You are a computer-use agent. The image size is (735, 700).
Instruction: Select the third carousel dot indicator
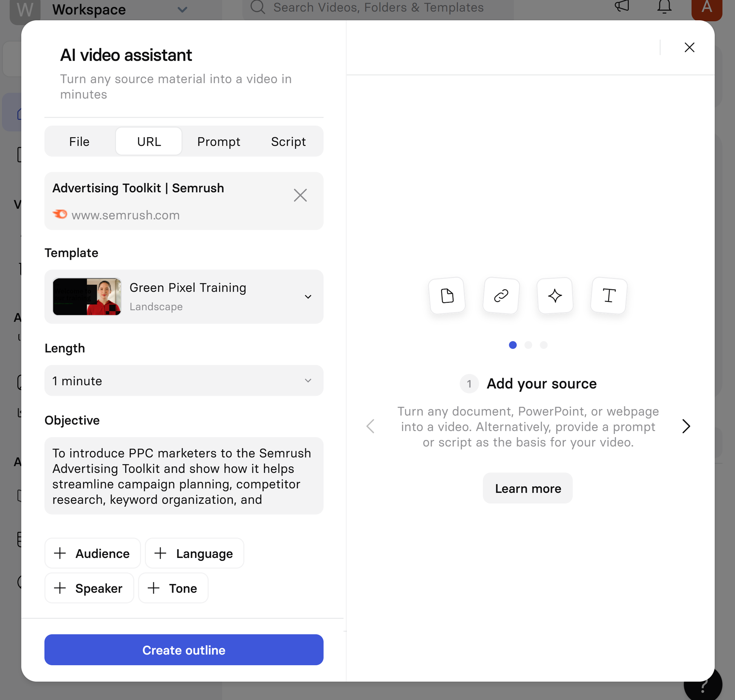[544, 345]
